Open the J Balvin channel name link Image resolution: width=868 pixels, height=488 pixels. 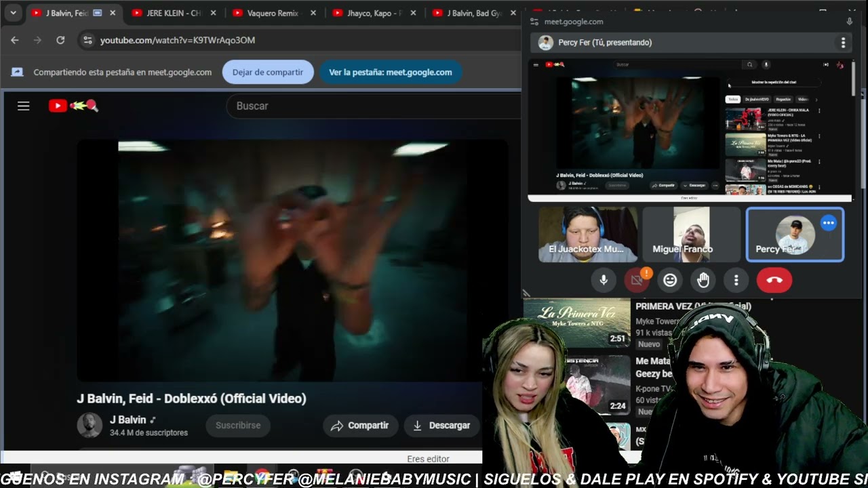point(128,420)
